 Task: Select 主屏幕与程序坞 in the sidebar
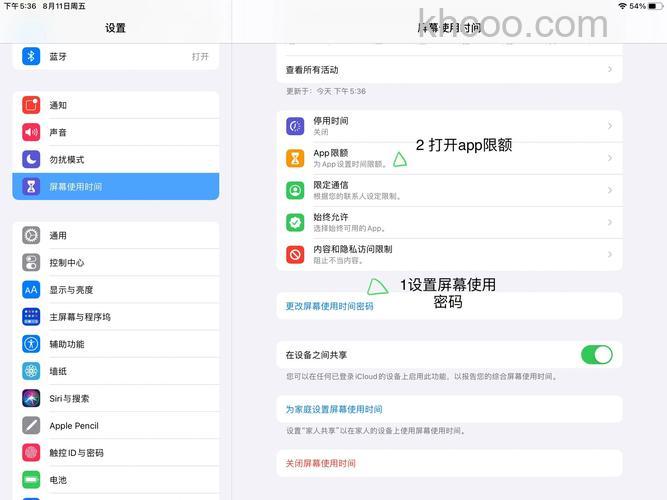click(116, 317)
